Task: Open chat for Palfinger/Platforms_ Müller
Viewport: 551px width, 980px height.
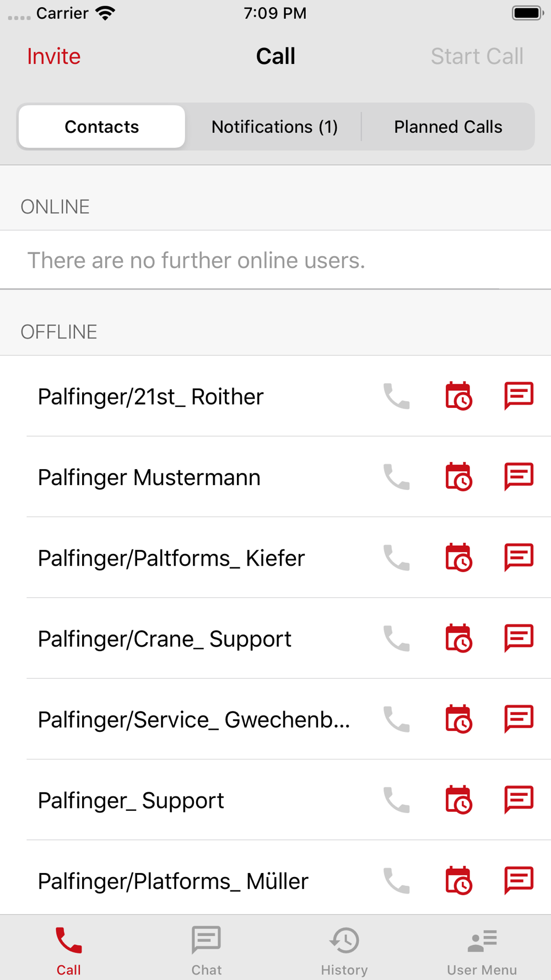Action: (x=519, y=880)
